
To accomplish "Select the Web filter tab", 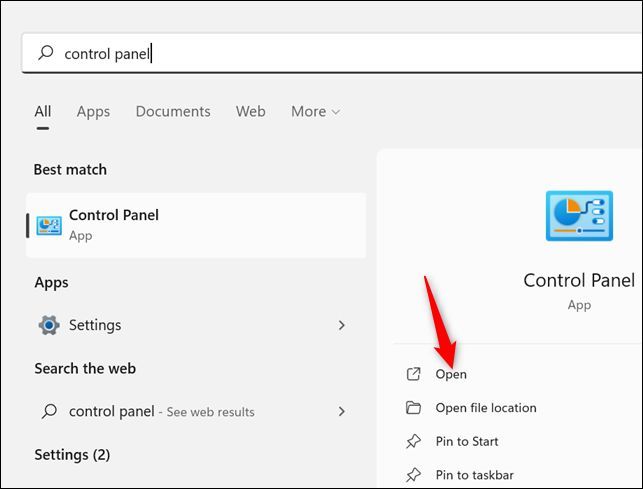I will [250, 112].
